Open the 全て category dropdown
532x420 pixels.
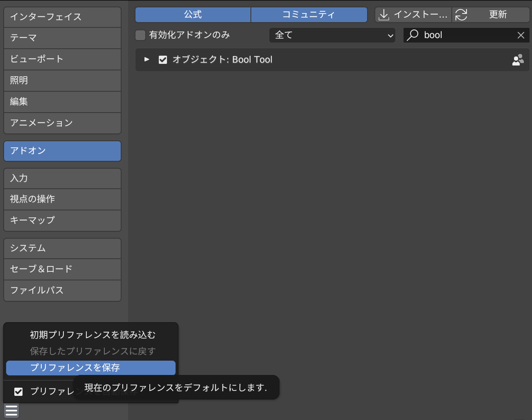(x=332, y=35)
